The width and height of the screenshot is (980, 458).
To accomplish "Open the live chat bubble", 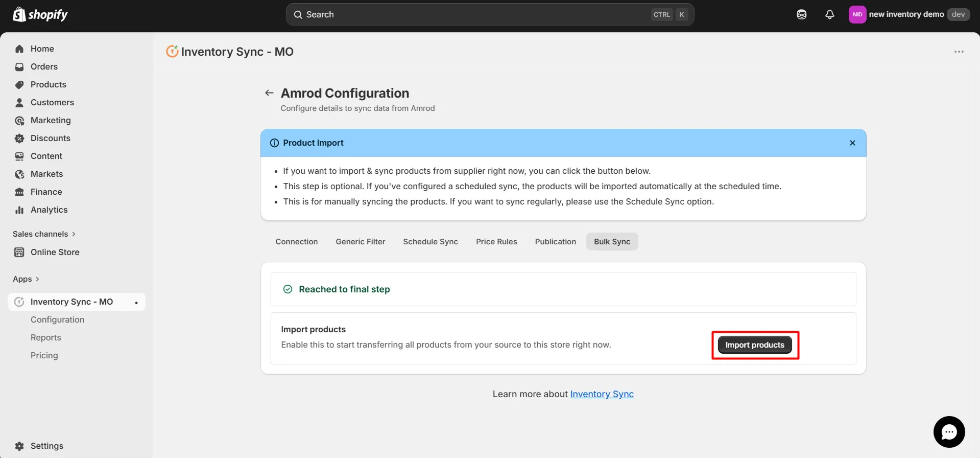I will (949, 432).
